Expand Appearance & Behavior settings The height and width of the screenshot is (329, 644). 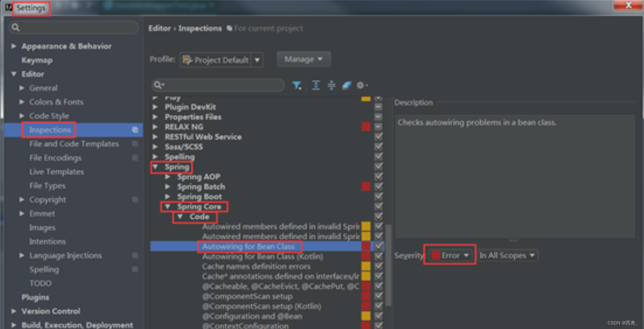tap(14, 46)
